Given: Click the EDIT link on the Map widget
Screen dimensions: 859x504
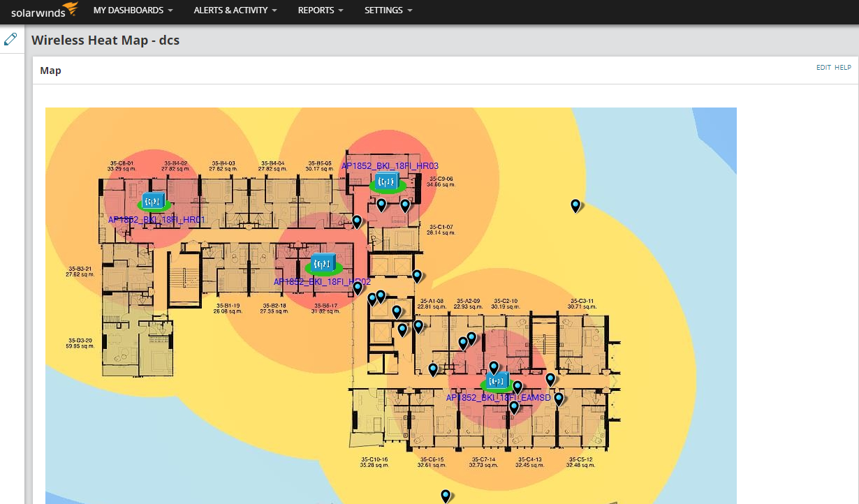Looking at the screenshot, I should click(823, 68).
